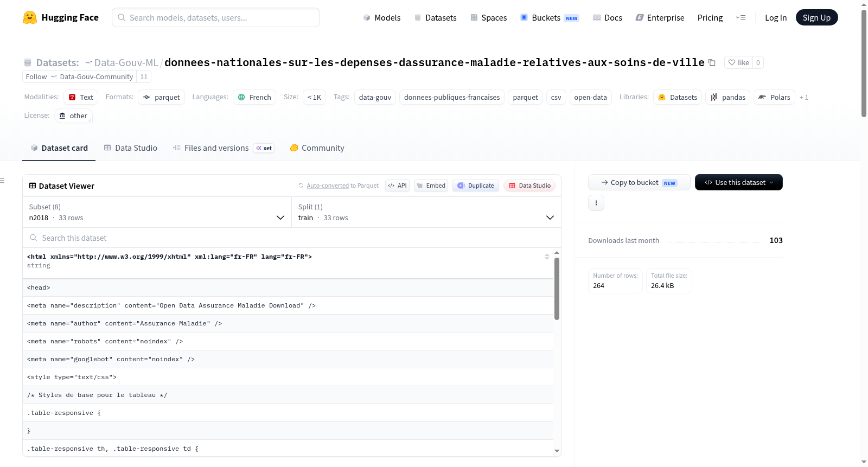Focus the Search this dataset field
The height and width of the screenshot is (467, 868).
[292, 238]
